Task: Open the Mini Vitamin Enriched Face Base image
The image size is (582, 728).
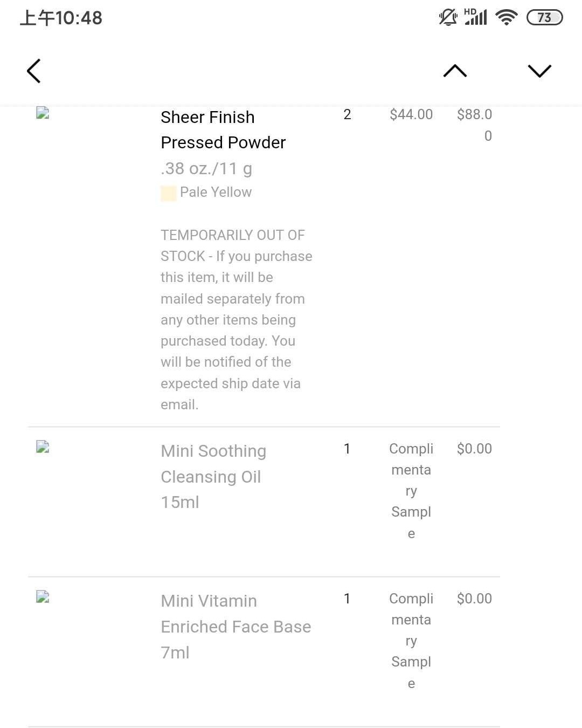Action: pos(43,596)
